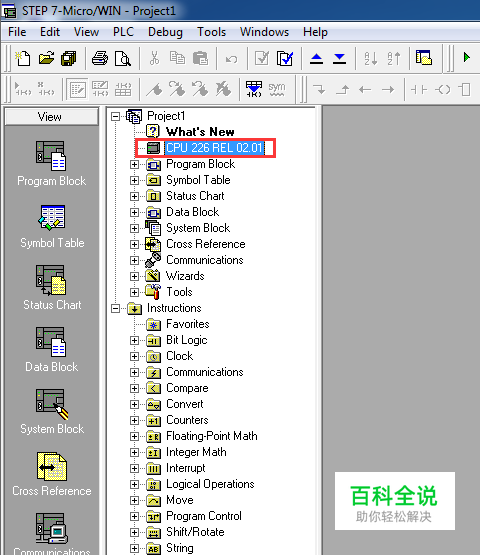
Task: Expand the Counters instruction folder
Action: point(134,420)
